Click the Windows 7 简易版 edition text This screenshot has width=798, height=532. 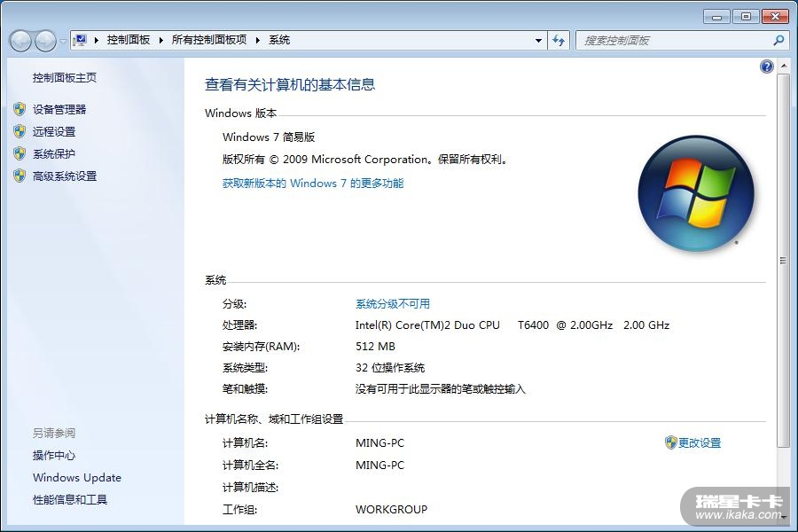point(268,137)
